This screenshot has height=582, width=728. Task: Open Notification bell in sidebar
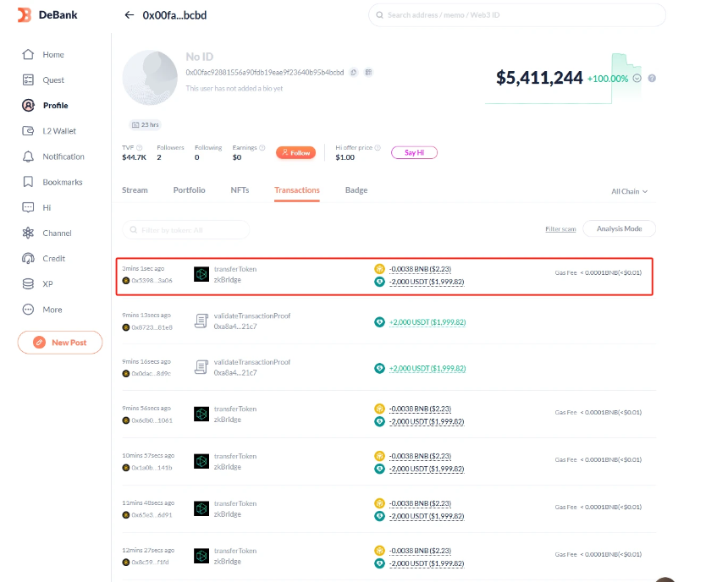click(x=28, y=156)
